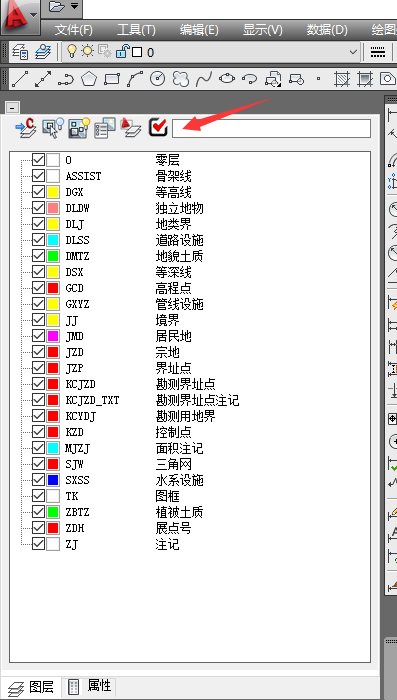Select the Circle drawing tool
Image resolution: width=397 pixels, height=700 pixels.
(x=158, y=79)
